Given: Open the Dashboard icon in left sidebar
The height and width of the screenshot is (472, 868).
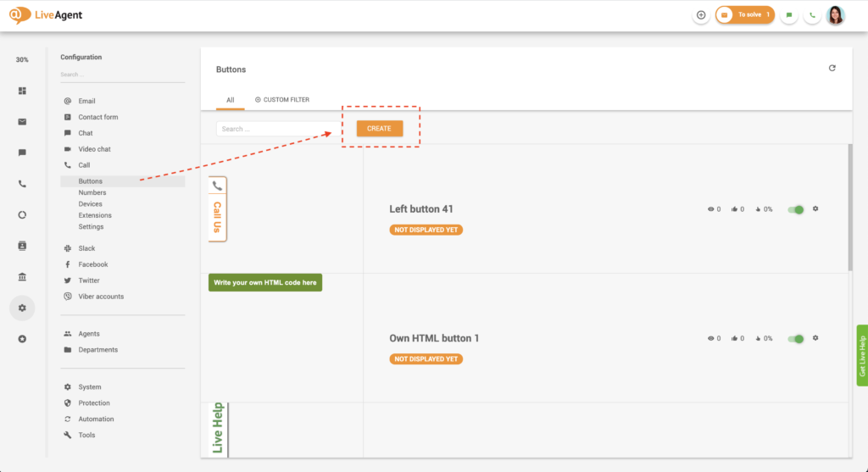Looking at the screenshot, I should (22, 91).
